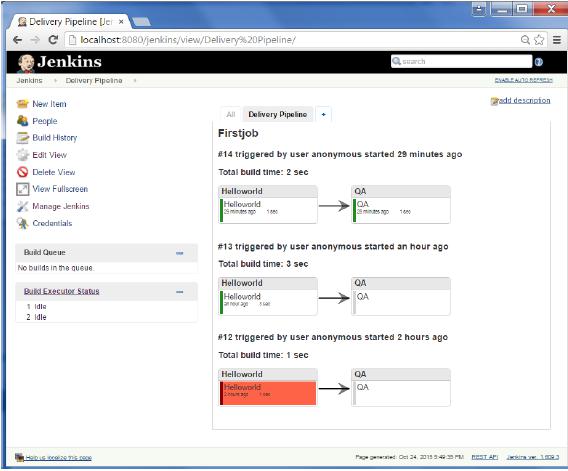
Task: Collapse the Build Executor Status panel
Action: pyautogui.click(x=180, y=292)
